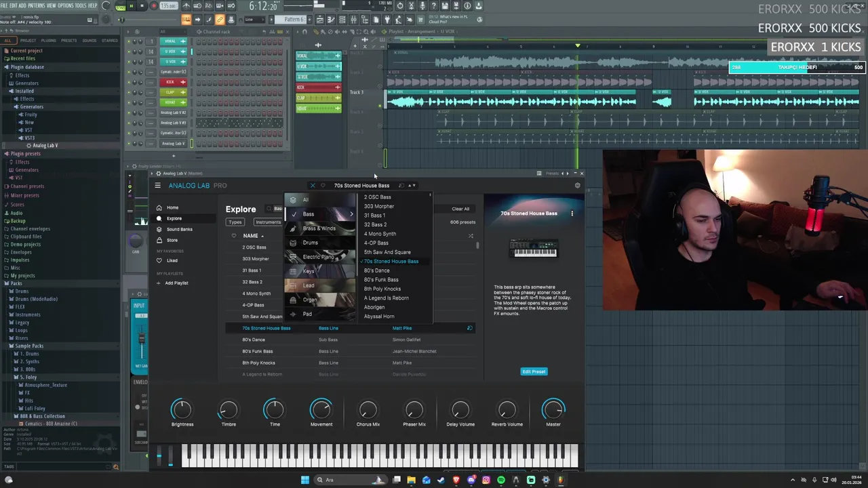Open the PATTERNS menu
The height and width of the screenshot is (488, 868).
[37, 5]
